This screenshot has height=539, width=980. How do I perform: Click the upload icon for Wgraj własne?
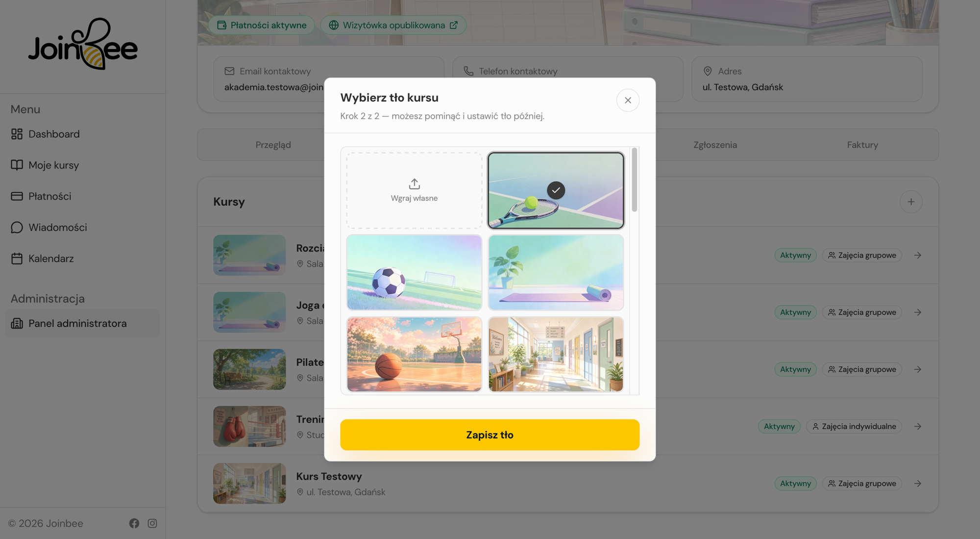(414, 184)
